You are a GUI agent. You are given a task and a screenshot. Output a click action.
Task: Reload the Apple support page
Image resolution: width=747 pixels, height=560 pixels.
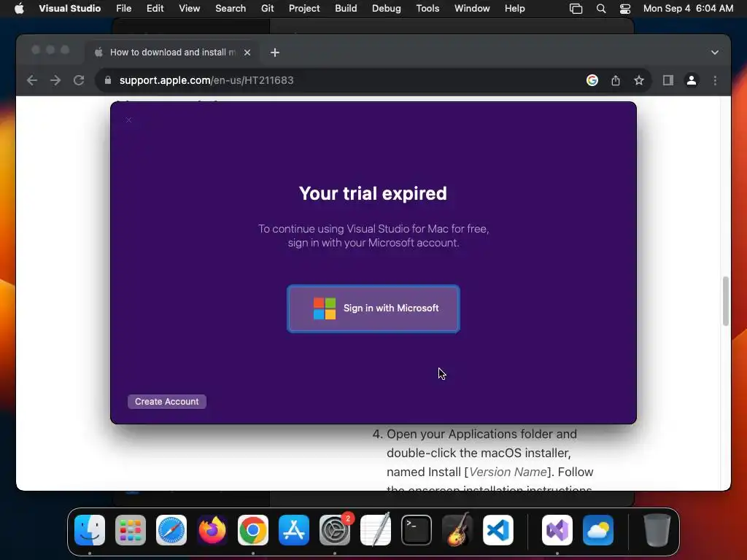tap(79, 80)
